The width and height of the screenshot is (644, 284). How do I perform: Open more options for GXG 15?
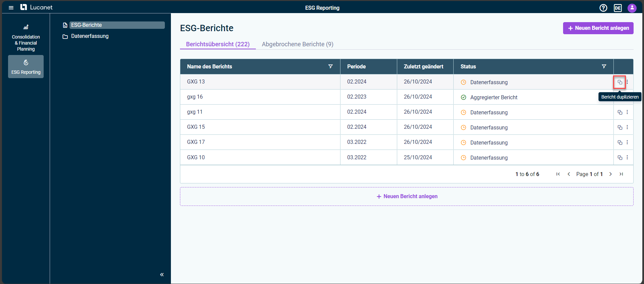click(627, 127)
